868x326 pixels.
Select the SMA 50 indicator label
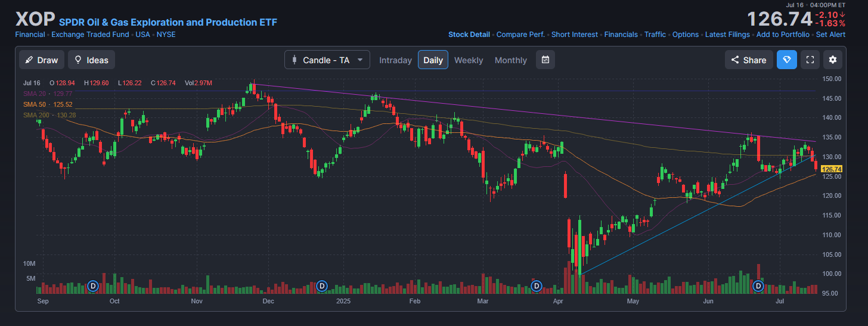point(48,104)
